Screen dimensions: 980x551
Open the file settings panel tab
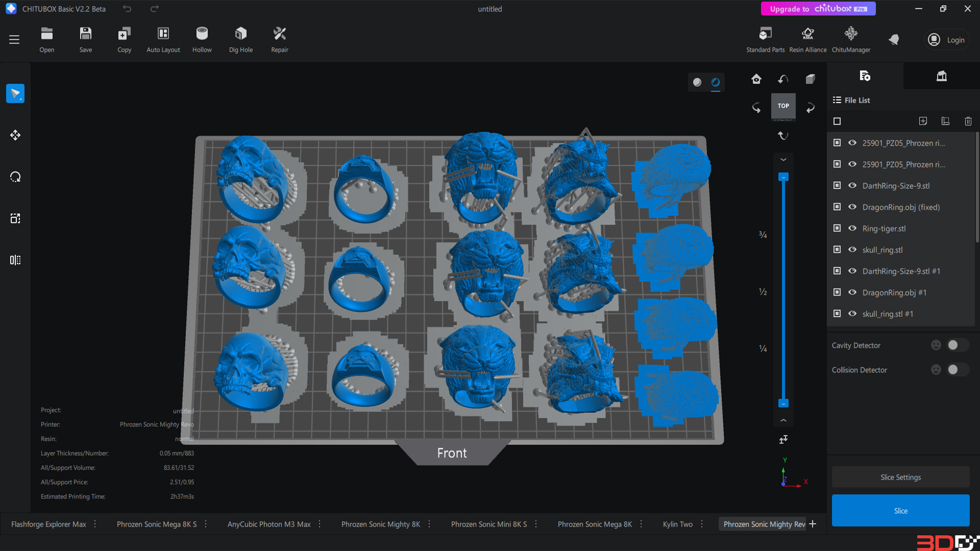pos(865,76)
